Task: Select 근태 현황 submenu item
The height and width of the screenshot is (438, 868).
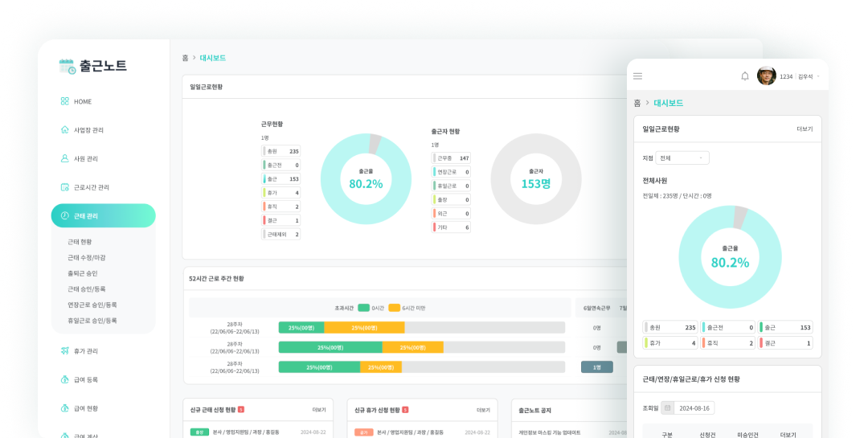Action: click(80, 242)
